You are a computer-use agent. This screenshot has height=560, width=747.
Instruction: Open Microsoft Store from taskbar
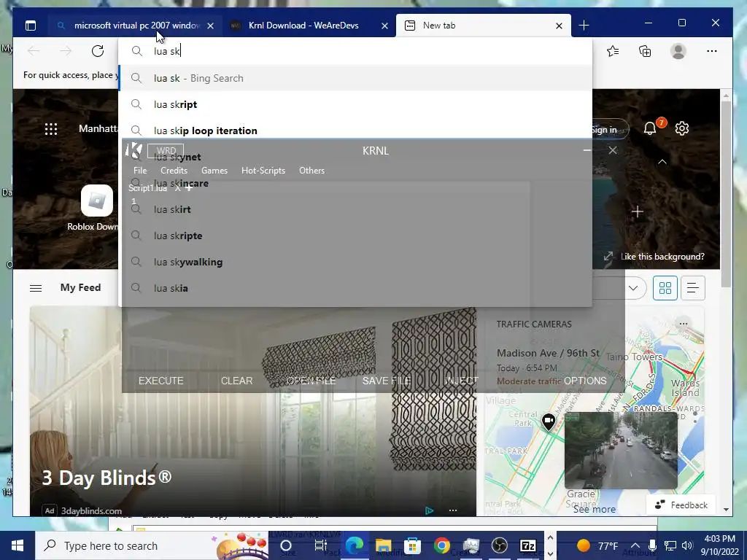(x=413, y=545)
